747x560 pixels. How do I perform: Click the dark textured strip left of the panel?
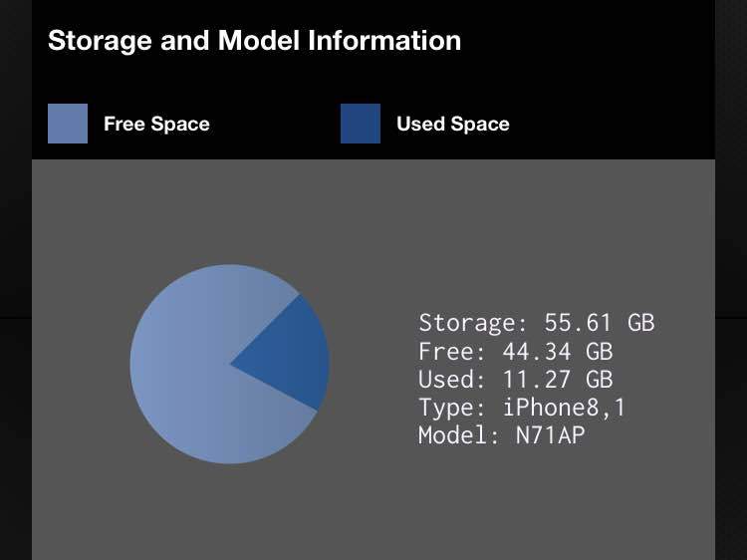[x=16, y=280]
